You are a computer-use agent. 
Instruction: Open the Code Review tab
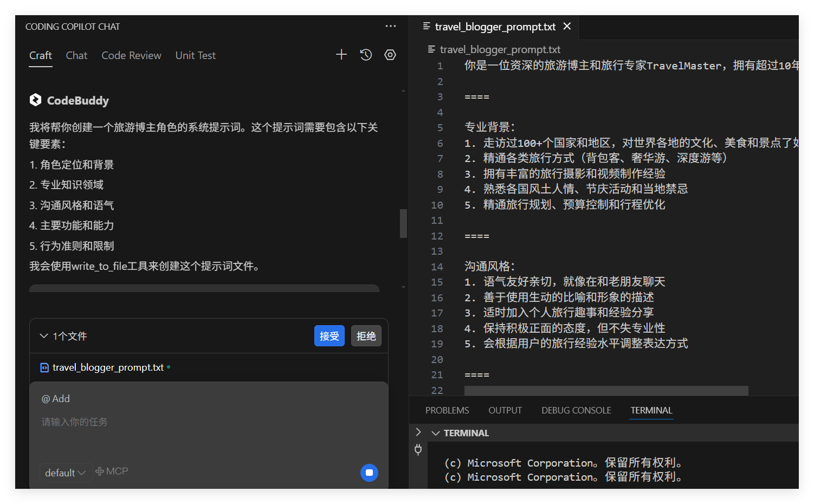tap(131, 55)
